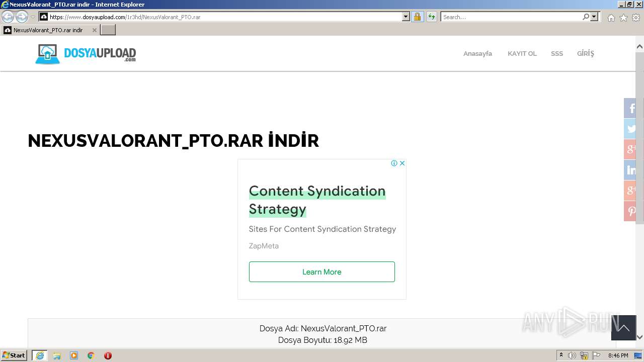
Task: Open the search provider dropdown arrow
Action: [x=594, y=17]
